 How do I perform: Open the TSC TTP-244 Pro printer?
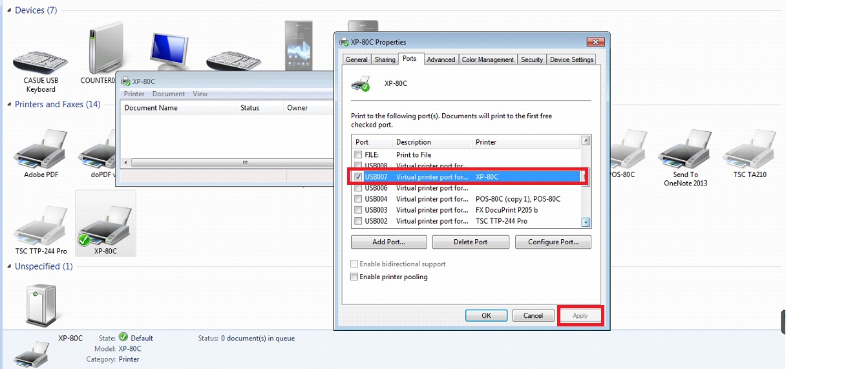[41, 224]
